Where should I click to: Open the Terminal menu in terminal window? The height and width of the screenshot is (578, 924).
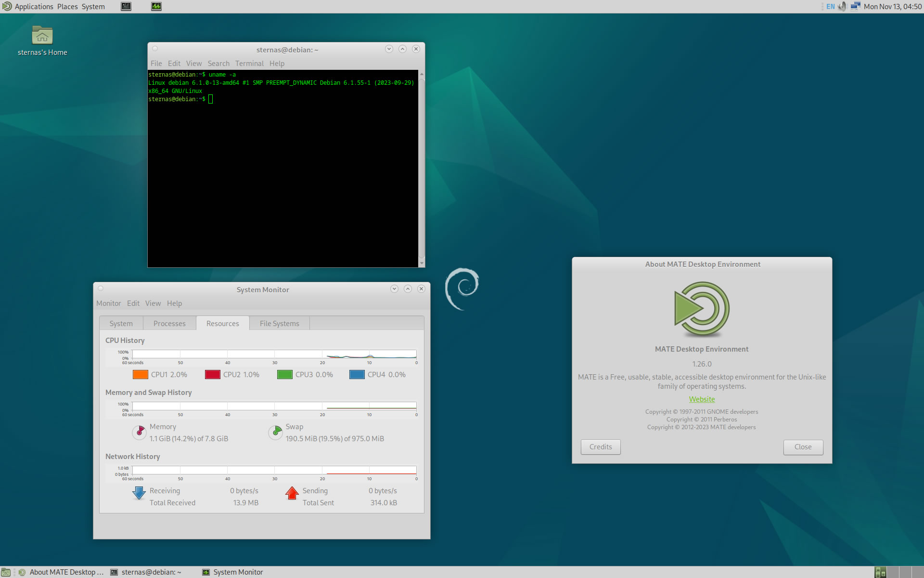(x=249, y=64)
